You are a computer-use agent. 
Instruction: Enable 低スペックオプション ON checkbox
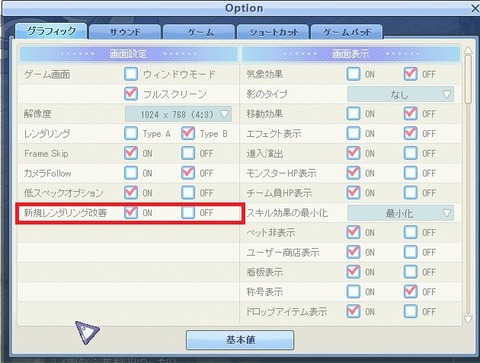pos(131,193)
